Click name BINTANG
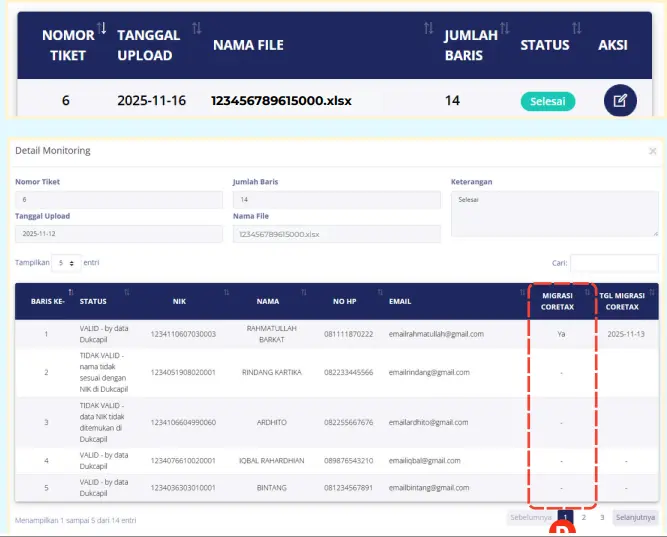667x537 pixels. [271, 488]
